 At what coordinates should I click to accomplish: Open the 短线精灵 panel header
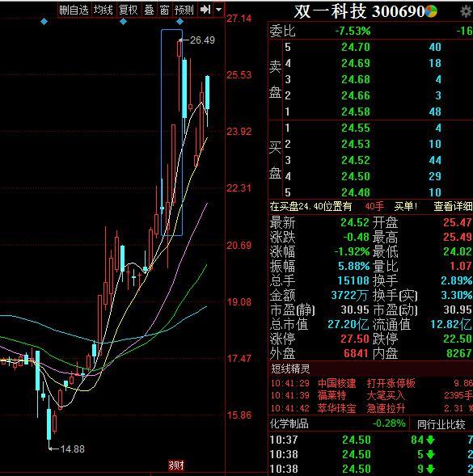pyautogui.click(x=290, y=369)
